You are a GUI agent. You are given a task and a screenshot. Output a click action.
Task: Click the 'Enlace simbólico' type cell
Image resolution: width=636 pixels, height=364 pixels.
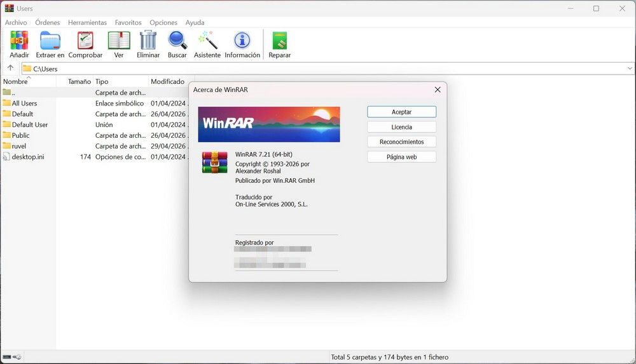click(120, 104)
